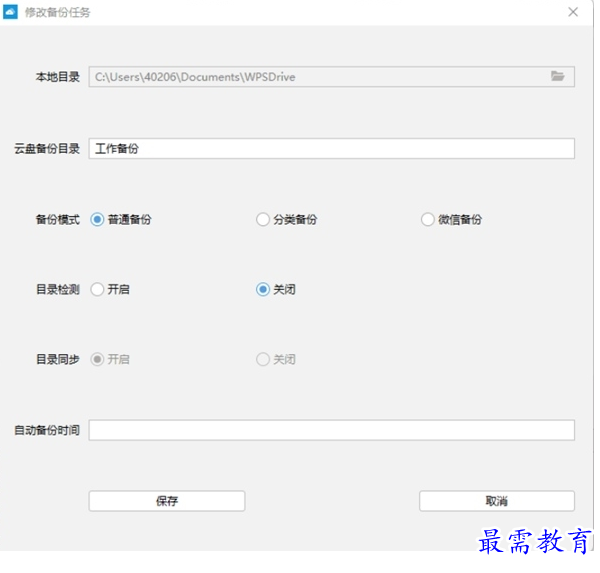600x573 pixels.
Task: Select 普通备份 backup mode
Action: tap(121, 220)
